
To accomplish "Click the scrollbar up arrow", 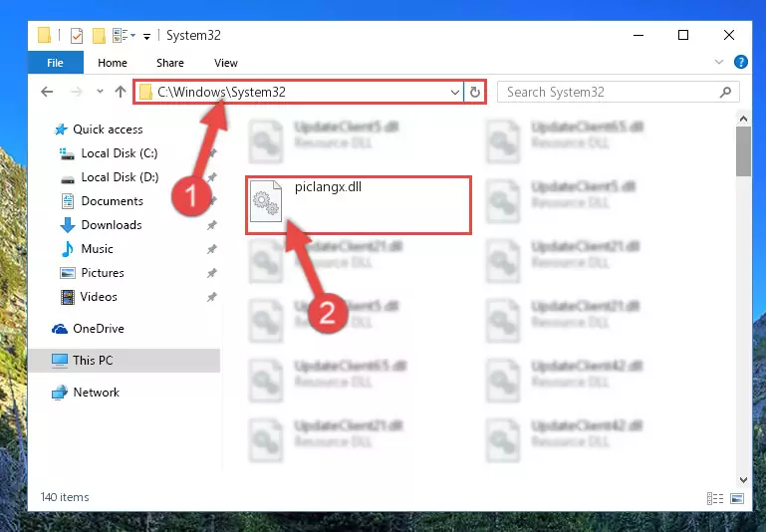I will point(743,119).
